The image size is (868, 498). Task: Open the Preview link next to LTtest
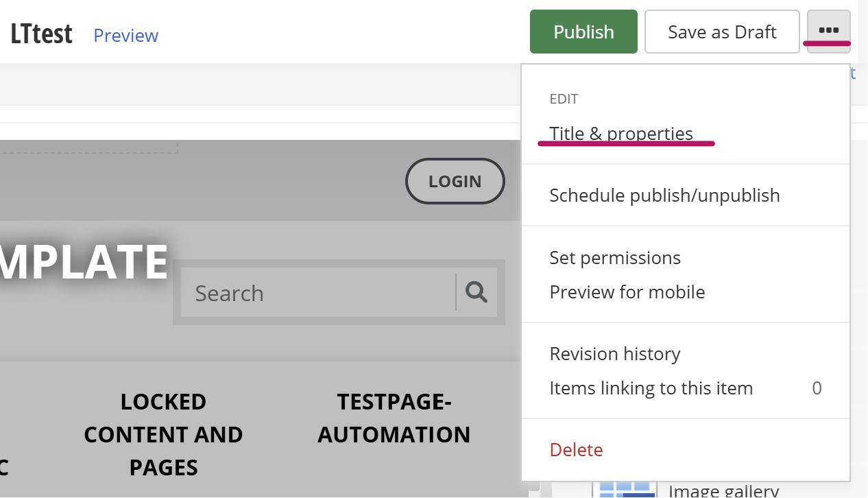[x=125, y=35]
